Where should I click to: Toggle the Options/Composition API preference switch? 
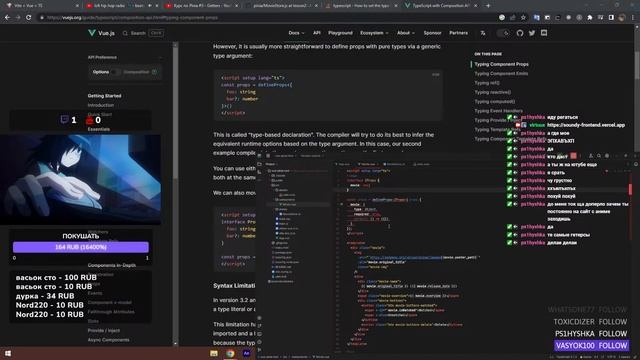(x=116, y=72)
